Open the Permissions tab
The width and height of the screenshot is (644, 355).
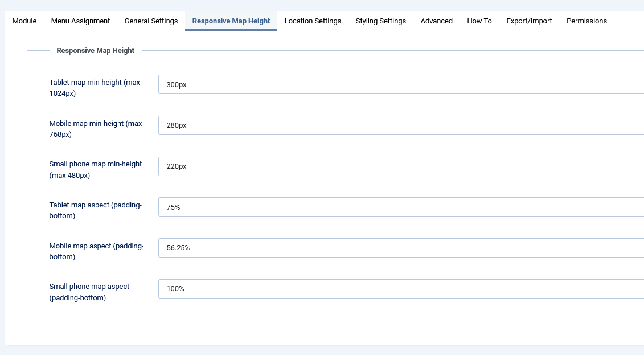click(586, 21)
